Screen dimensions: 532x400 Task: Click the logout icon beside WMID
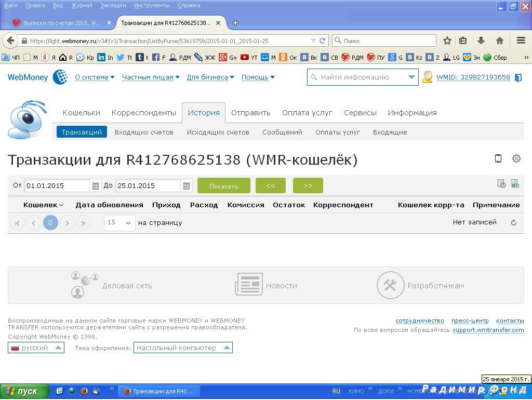[x=518, y=78]
